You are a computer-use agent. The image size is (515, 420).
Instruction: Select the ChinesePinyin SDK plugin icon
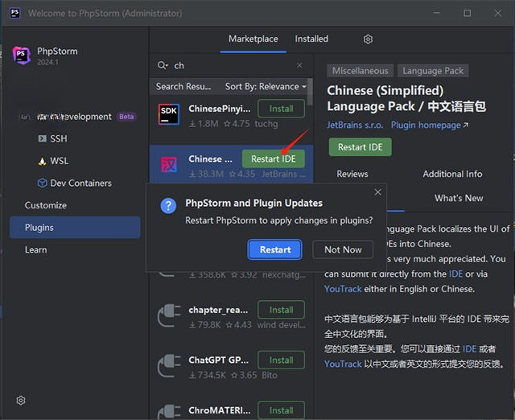(x=169, y=114)
